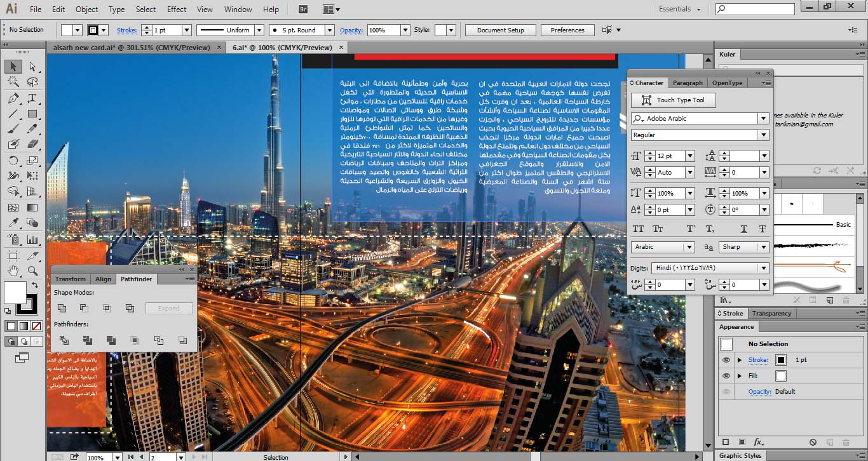Image resolution: width=868 pixels, height=461 pixels.
Task: Toggle Underline in Character panel
Action: [743, 229]
